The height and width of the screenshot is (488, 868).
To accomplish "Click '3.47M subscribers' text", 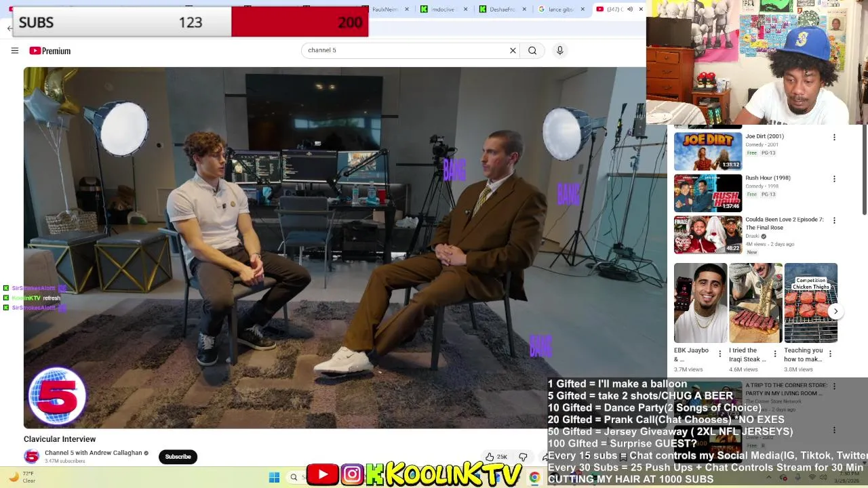I will click(65, 462).
